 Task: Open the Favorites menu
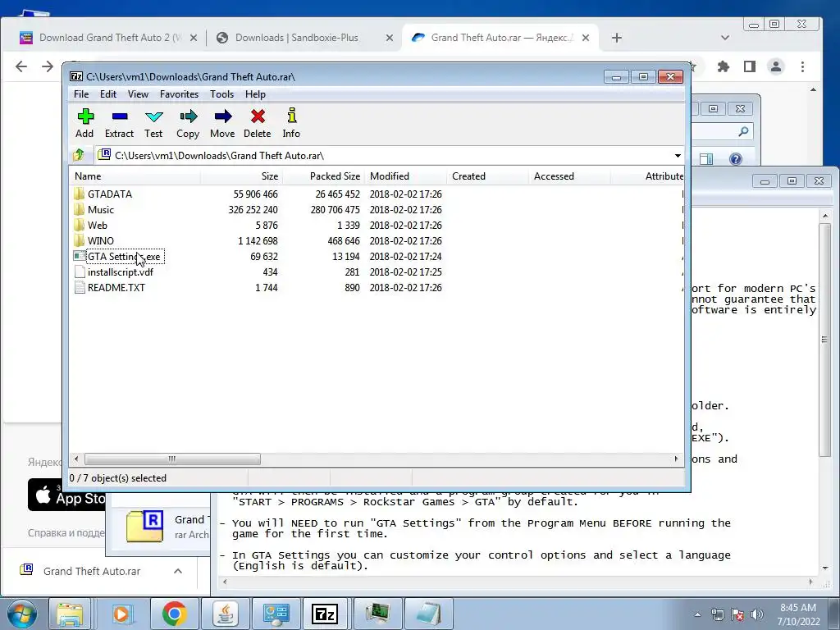point(179,94)
